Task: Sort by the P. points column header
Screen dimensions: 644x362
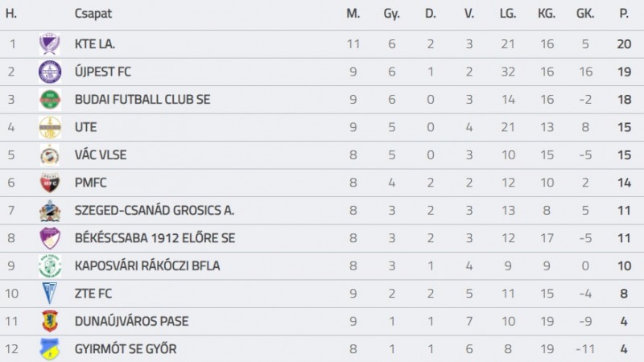Action: point(624,14)
